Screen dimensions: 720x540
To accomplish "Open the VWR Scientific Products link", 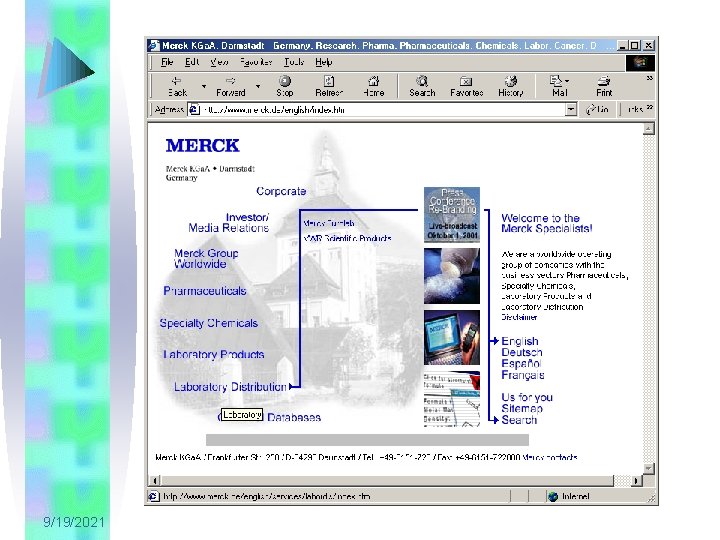I will (347, 238).
